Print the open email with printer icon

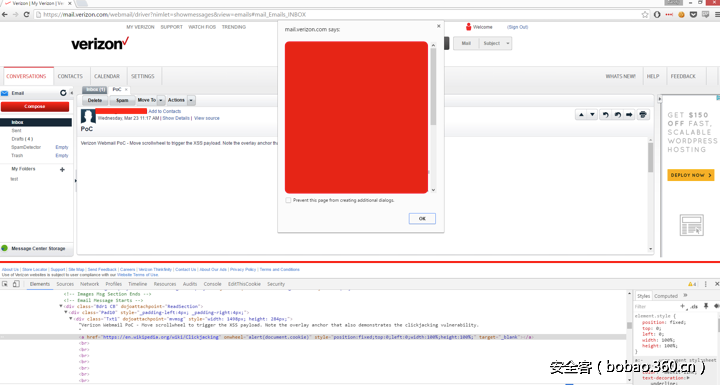click(643, 115)
